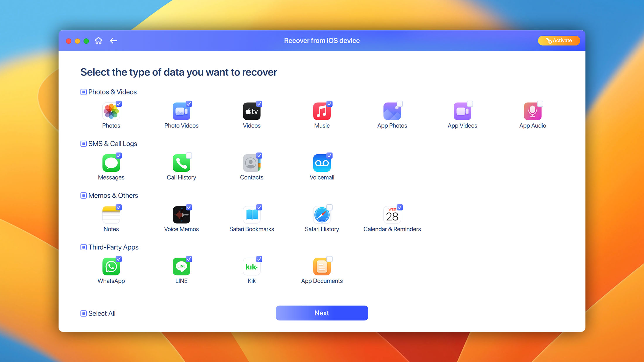Click the Contacts icon

(x=252, y=163)
